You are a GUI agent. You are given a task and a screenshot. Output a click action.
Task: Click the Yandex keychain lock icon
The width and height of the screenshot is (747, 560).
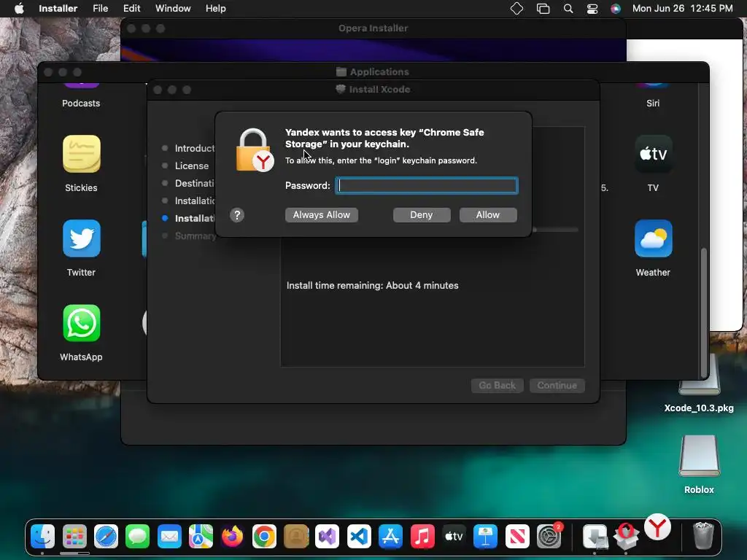254,150
